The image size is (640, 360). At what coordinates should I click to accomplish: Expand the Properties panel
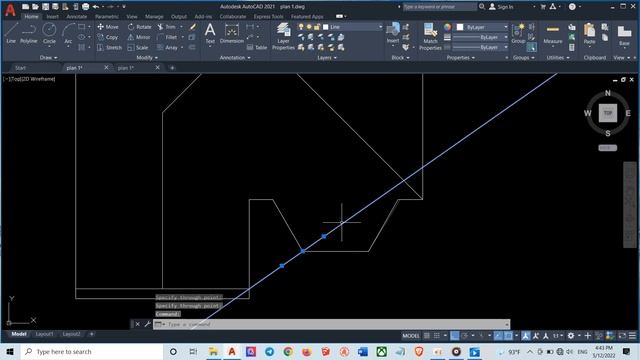(x=461, y=58)
